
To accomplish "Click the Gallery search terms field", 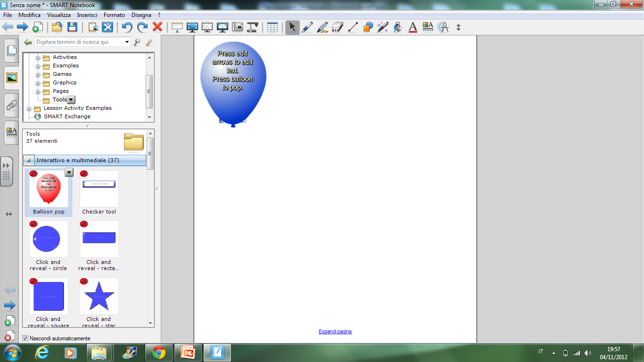I will [79, 42].
